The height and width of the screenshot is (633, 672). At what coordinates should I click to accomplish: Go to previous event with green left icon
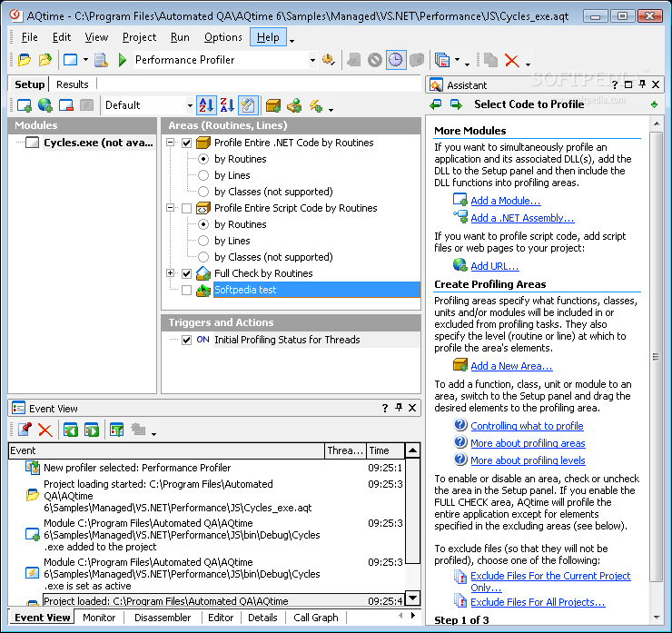pos(71,430)
